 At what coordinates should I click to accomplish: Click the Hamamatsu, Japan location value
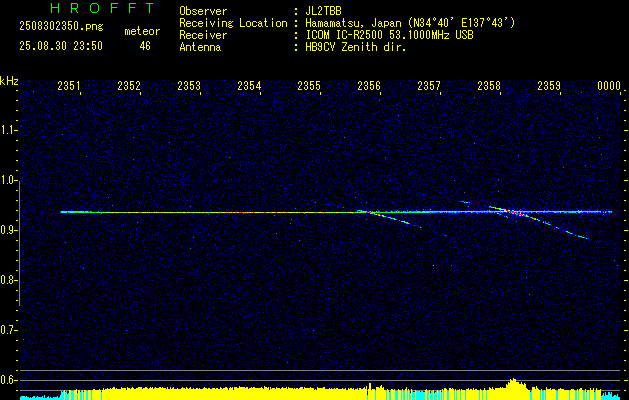click(410, 23)
